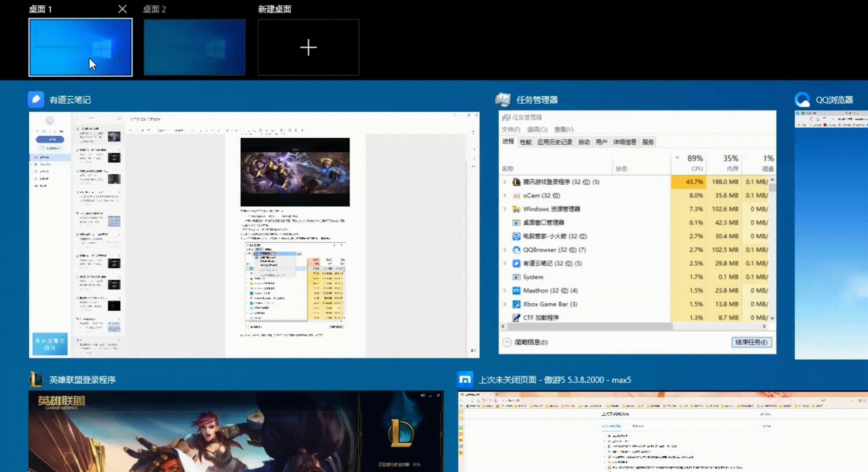Click the System process icon in Task Manager
Screen dimensions: 868x472
(516, 277)
